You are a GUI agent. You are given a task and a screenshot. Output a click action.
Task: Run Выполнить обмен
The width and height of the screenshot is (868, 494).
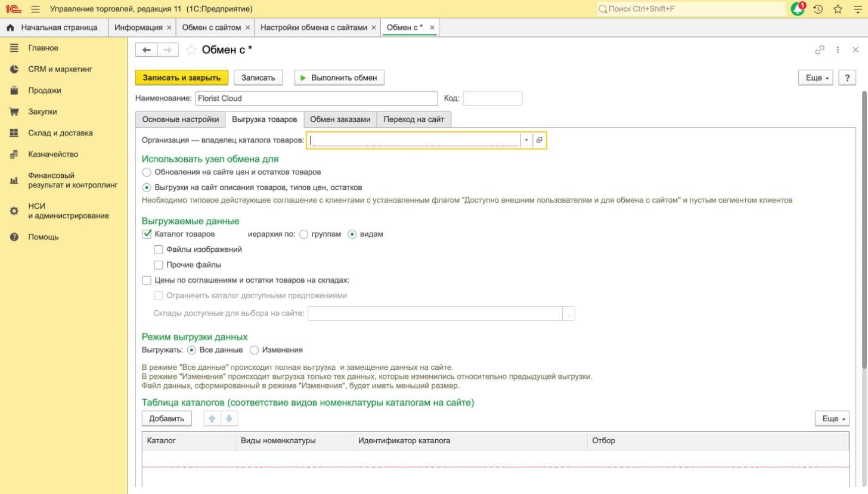click(339, 78)
